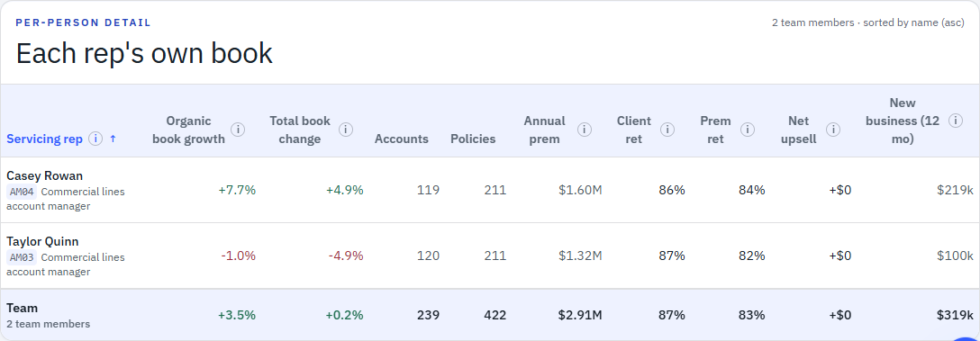Viewport: 980px width, 341px height.
Task: Click info icon beside Prem ret
Action: [x=747, y=130]
